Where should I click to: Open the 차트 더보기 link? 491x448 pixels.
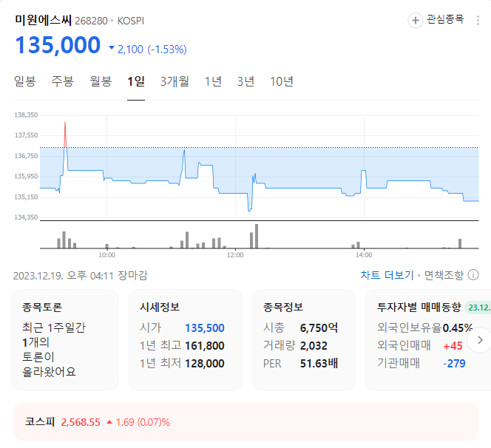pyautogui.click(x=387, y=275)
